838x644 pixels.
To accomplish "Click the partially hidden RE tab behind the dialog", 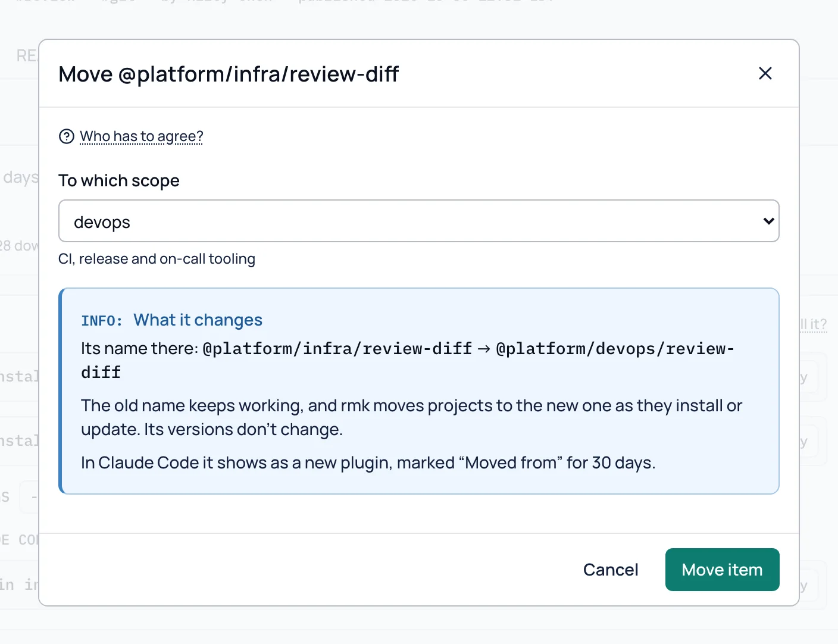I will coord(27,56).
